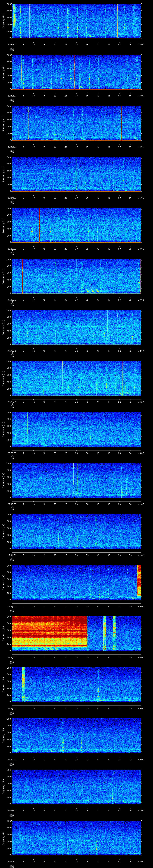Click the '1000' frequency tick of the 22:31 panel
This screenshot has height=868, width=153.
coord(8,4)
